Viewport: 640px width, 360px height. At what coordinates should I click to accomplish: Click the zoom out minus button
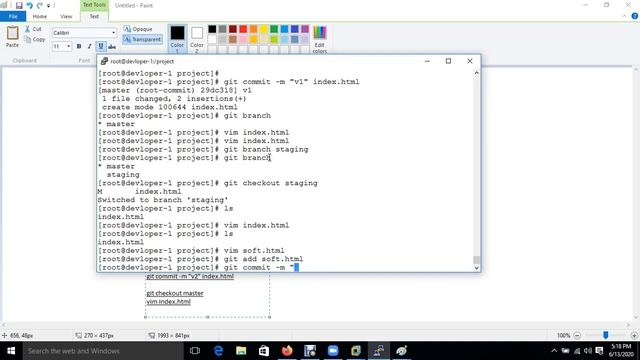pos(577,336)
